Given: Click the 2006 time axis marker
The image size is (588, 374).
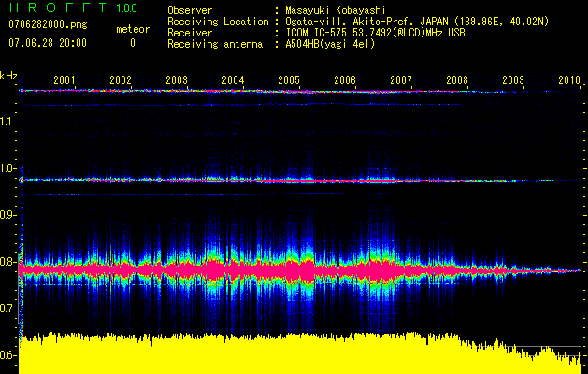Looking at the screenshot, I should click(x=345, y=79).
